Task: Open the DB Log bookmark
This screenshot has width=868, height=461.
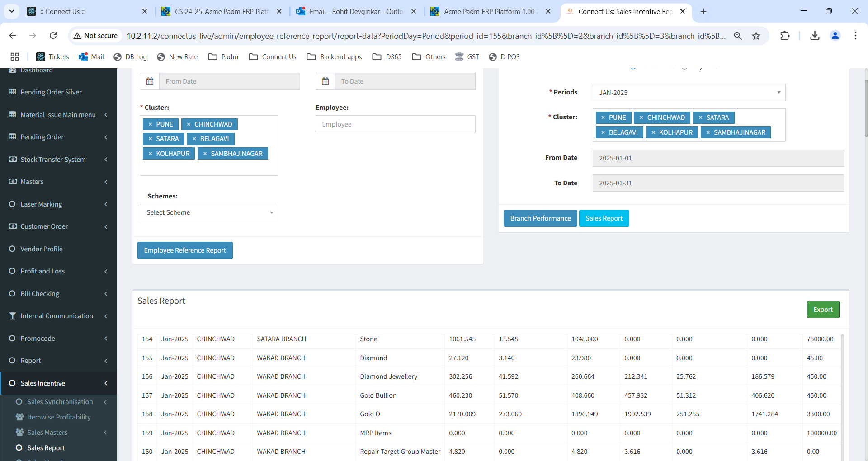Action: (130, 56)
